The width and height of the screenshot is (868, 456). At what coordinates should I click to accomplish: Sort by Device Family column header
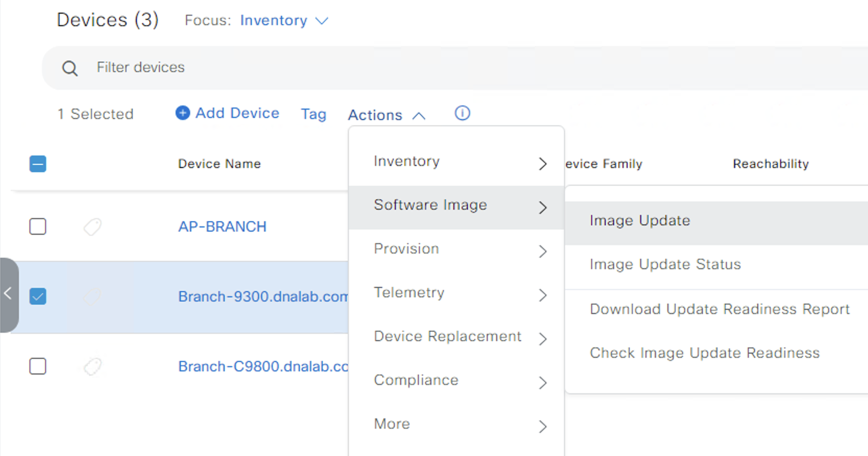tap(604, 164)
